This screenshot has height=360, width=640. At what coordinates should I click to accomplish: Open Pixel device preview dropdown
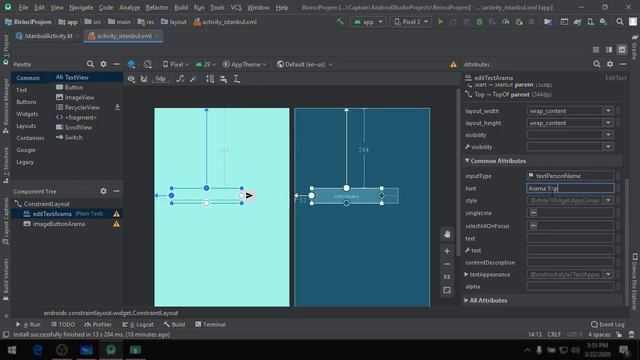click(x=176, y=64)
